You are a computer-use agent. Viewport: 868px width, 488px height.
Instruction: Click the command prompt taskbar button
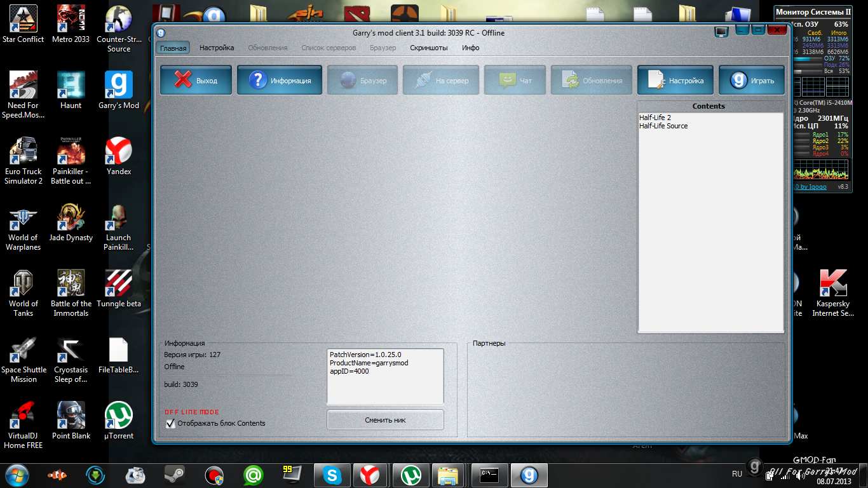click(x=489, y=475)
